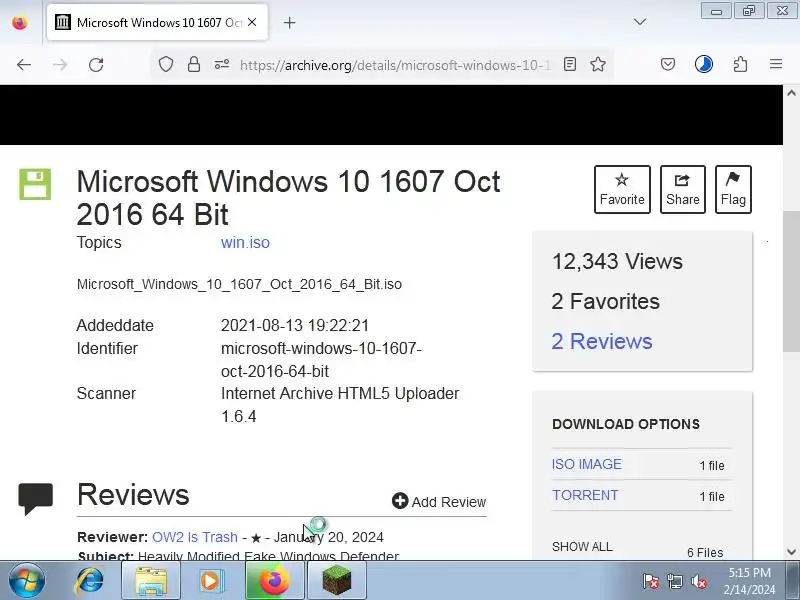Viewport: 800px width, 600px height.
Task: Open network status icon in system tray
Action: click(x=675, y=581)
